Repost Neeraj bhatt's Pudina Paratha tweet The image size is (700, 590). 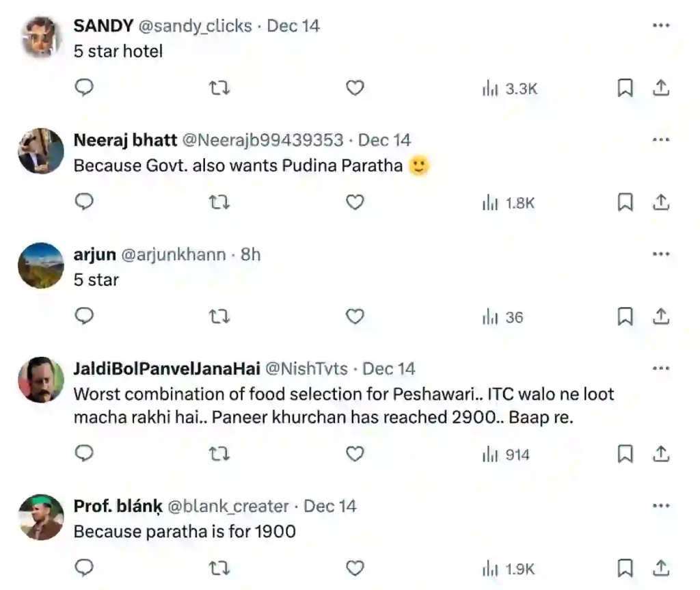tap(219, 202)
